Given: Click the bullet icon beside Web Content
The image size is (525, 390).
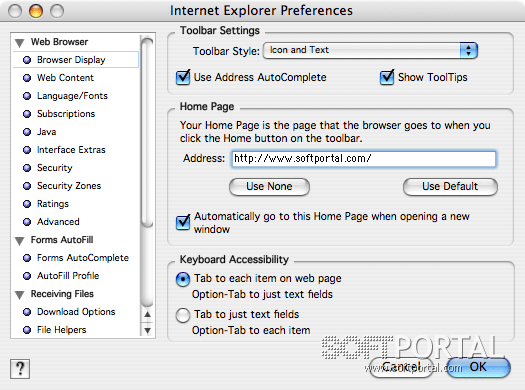Looking at the screenshot, I should tap(27, 78).
